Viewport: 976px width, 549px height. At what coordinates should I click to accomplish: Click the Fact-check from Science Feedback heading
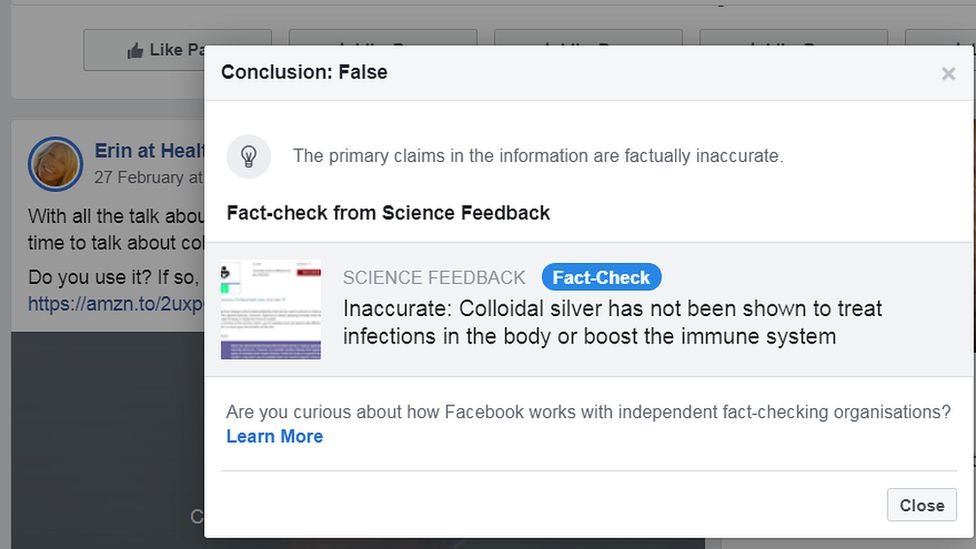(x=388, y=212)
